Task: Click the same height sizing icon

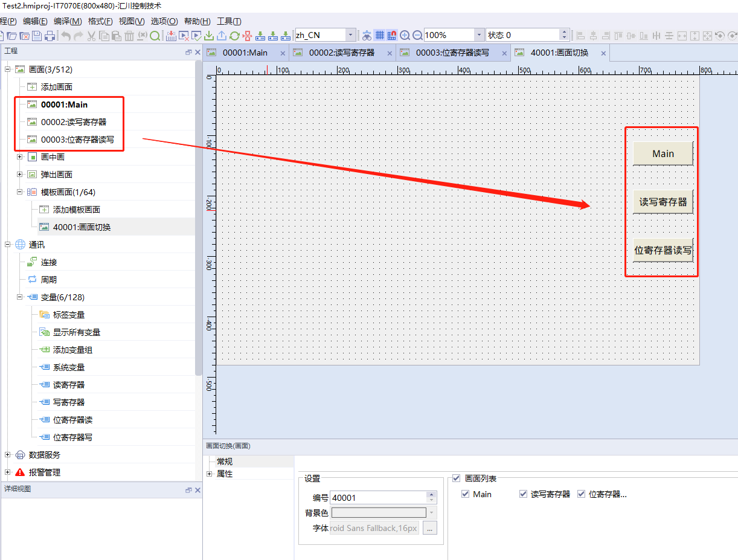Action: tap(695, 36)
